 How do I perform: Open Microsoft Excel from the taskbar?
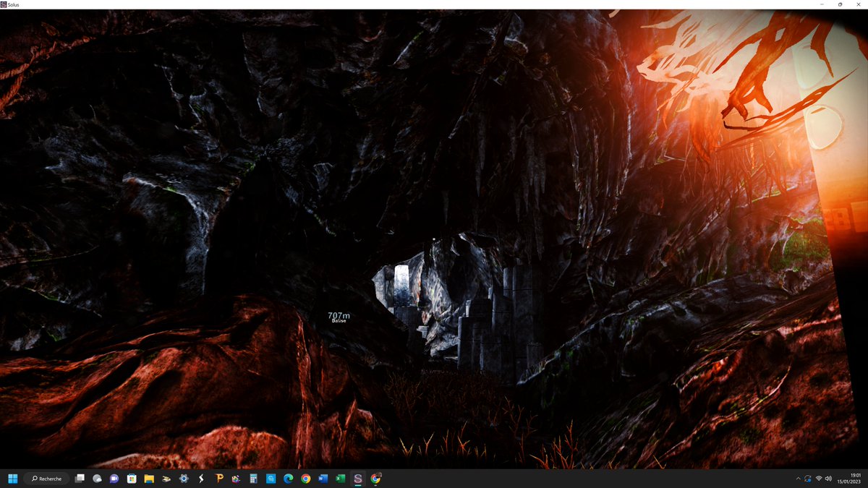(x=341, y=479)
